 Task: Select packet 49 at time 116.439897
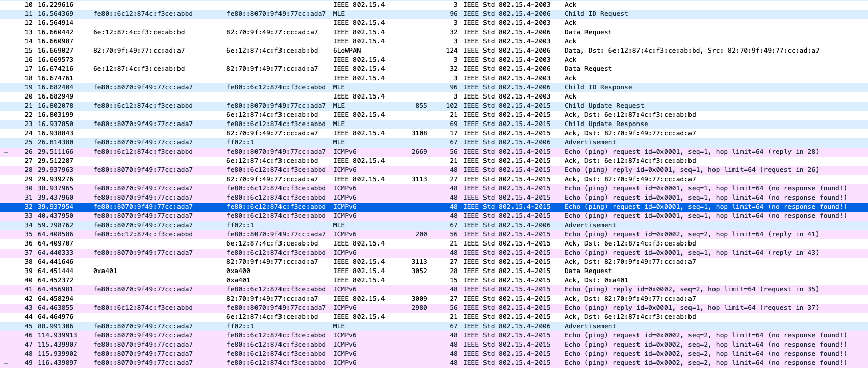click(434, 363)
